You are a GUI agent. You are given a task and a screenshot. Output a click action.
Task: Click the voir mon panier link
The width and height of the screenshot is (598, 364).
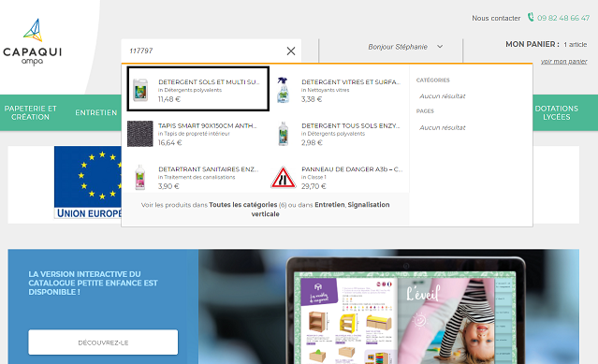[x=563, y=62]
